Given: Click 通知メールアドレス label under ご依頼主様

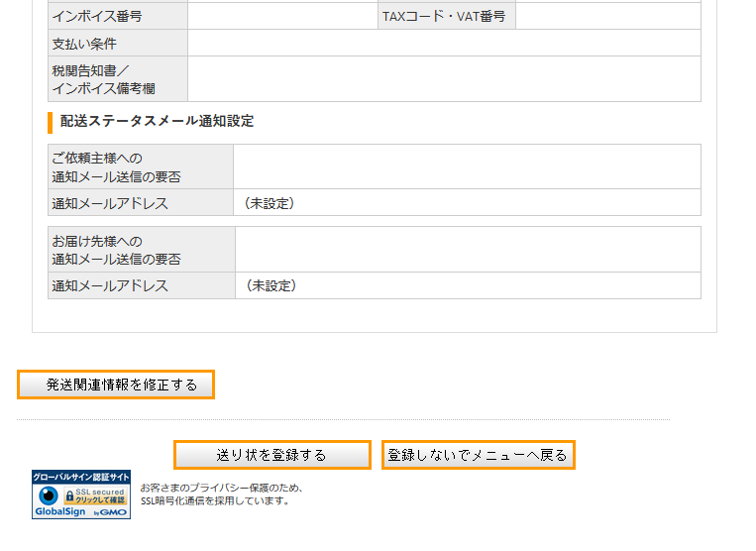Looking at the screenshot, I should pos(110,203).
